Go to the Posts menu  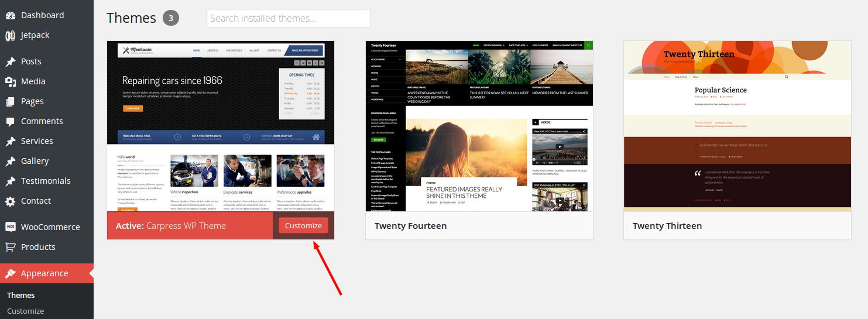click(x=31, y=61)
